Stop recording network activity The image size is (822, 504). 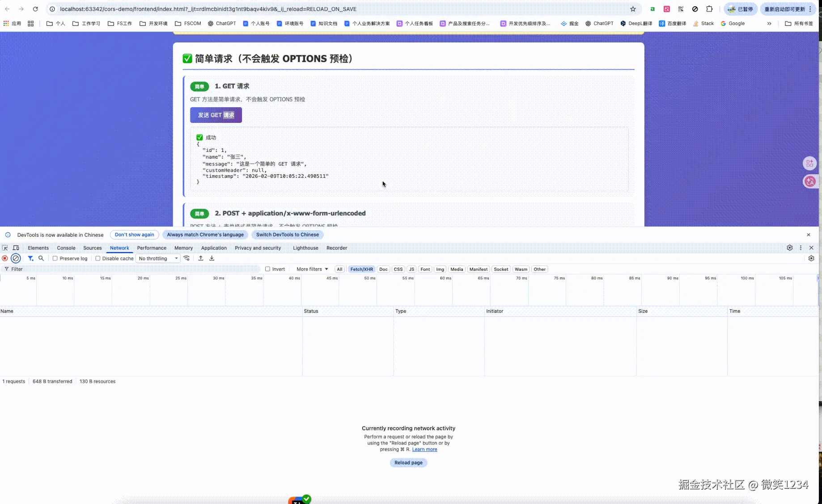(4, 258)
